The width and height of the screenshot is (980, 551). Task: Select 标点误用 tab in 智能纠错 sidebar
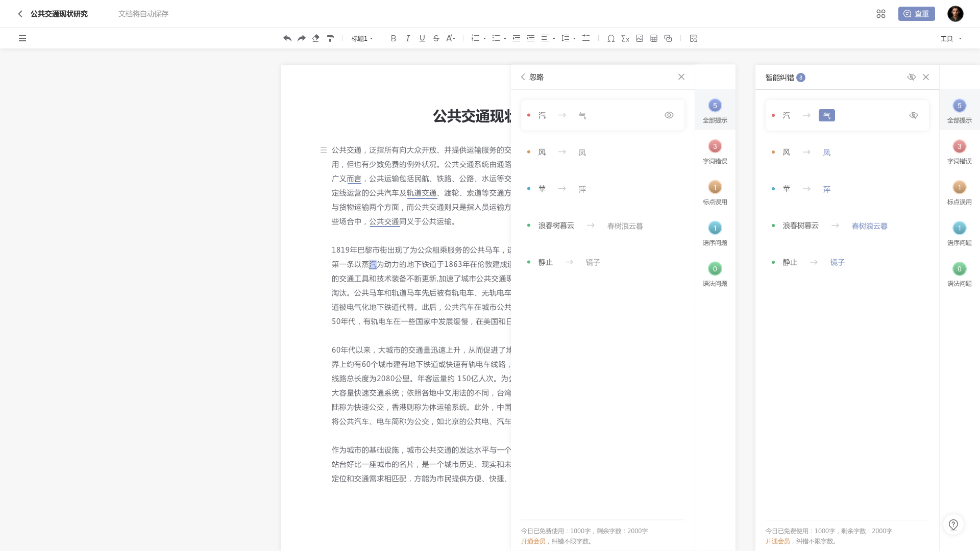(960, 192)
